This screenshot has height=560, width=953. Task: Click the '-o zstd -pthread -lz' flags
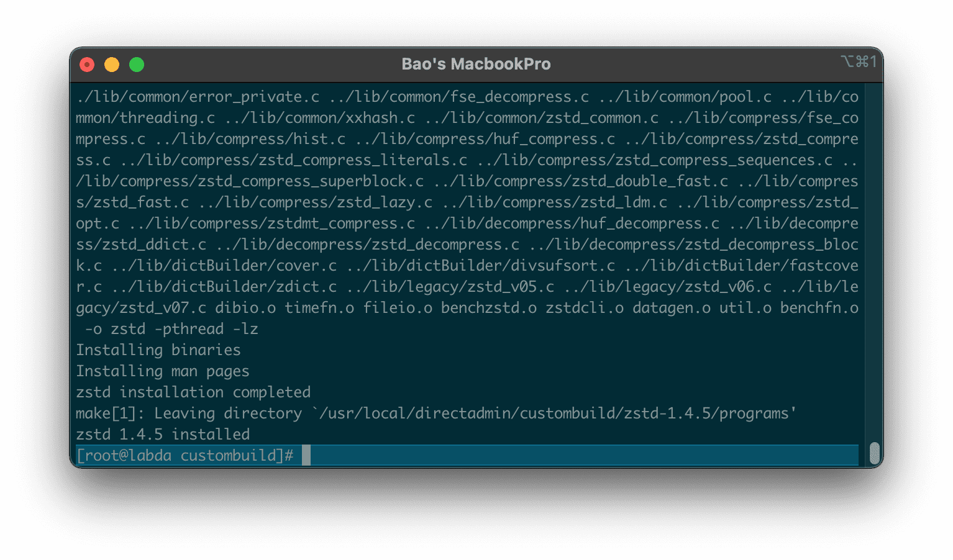(171, 328)
